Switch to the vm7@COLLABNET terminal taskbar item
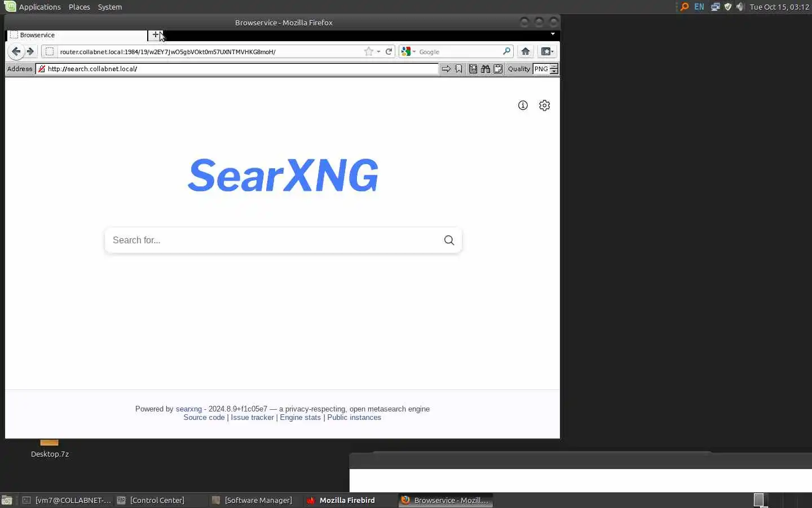 point(67,500)
